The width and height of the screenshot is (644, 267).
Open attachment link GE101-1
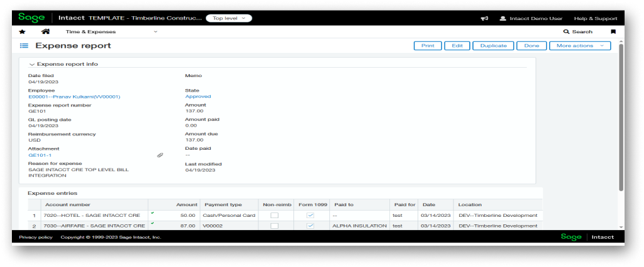[x=40, y=155]
